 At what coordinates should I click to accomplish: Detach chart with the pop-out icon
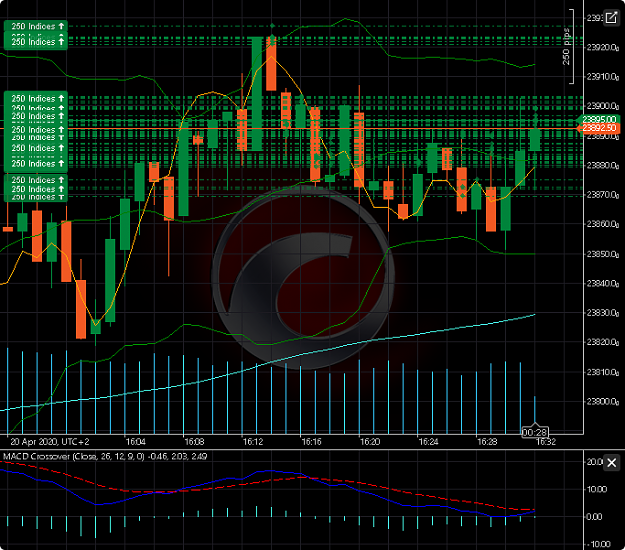point(611,18)
